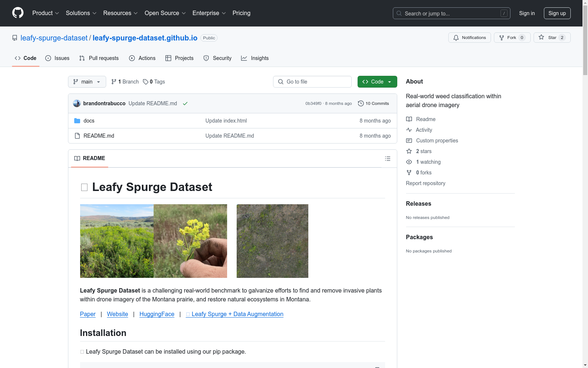
Task: Expand the Open Source menu
Action: click(x=165, y=13)
